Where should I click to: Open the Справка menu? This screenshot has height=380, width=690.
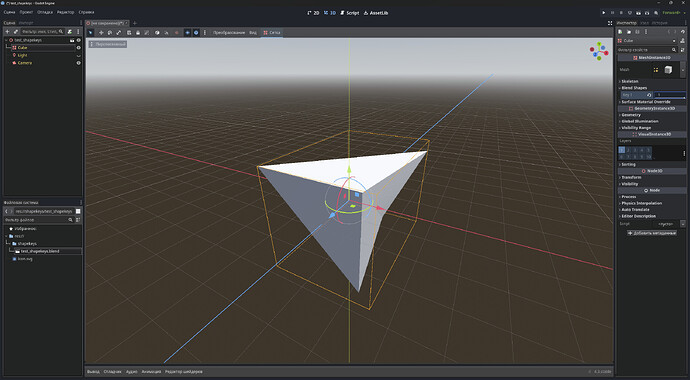86,12
